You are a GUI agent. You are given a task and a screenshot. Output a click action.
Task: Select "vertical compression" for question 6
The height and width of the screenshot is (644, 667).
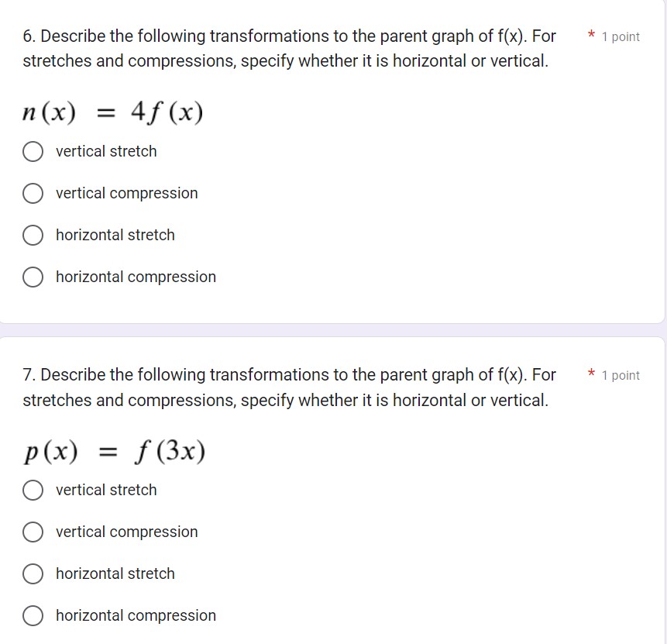point(33,193)
